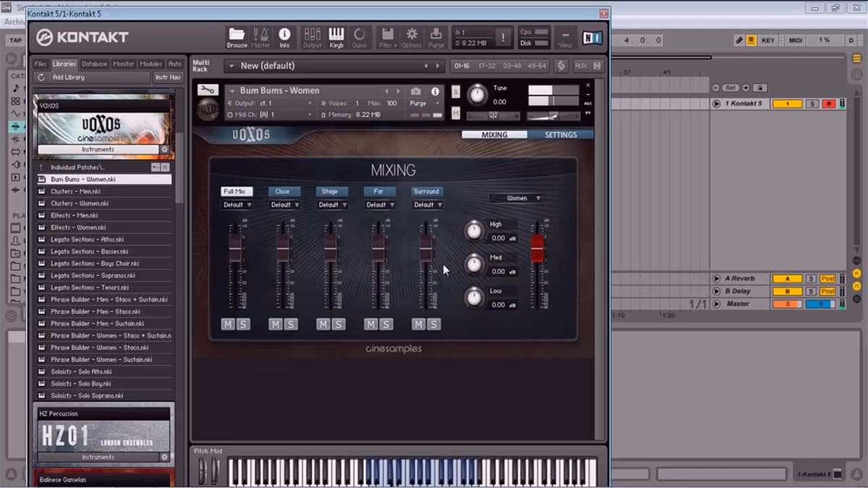Select Clusters - Men.nki patch

103,192
